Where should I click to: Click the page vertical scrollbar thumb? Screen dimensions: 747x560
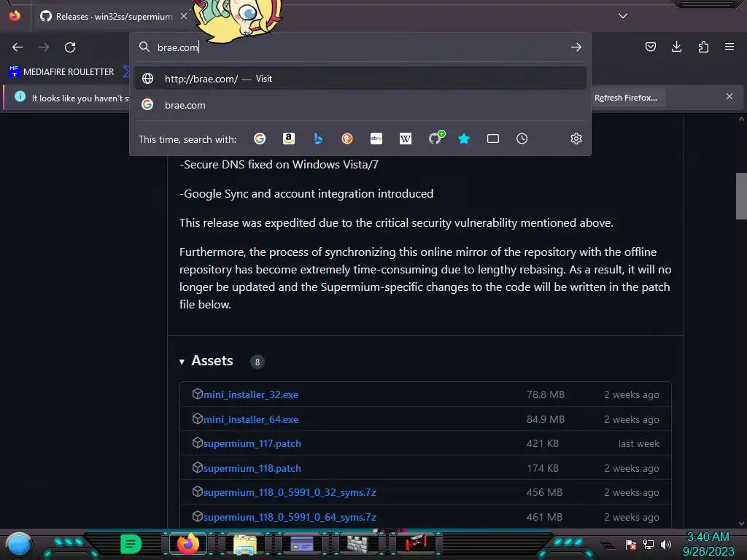[x=741, y=195]
